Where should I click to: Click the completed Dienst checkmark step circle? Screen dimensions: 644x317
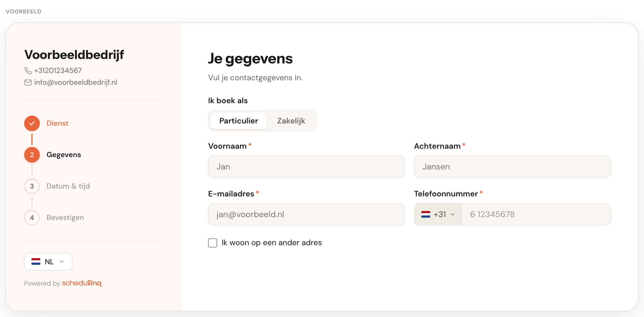point(32,123)
